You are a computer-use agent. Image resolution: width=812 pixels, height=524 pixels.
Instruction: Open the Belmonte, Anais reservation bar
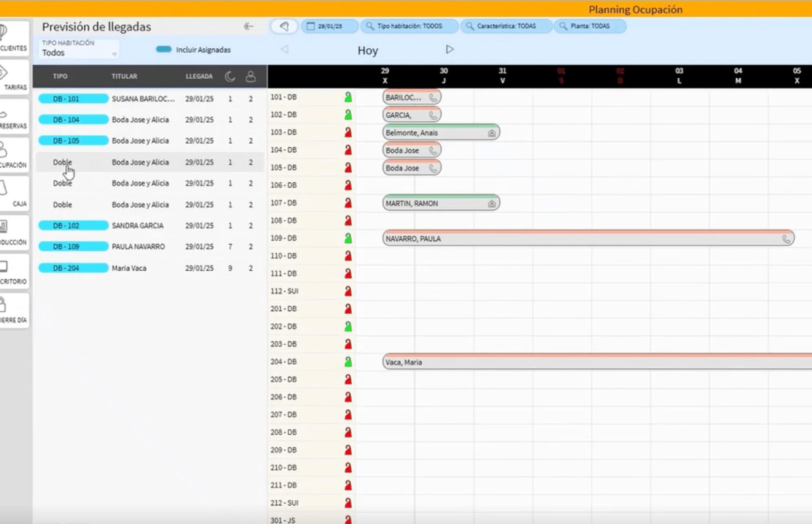click(441, 133)
